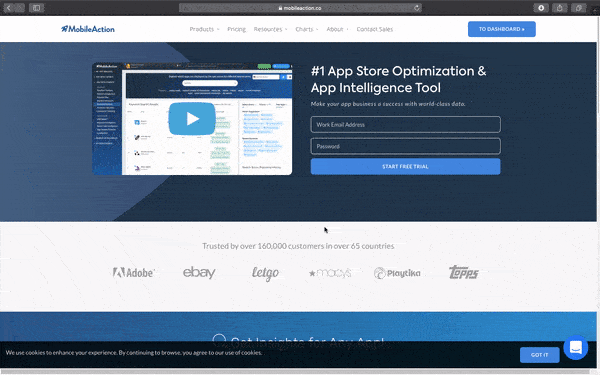Go back with the browser back arrow
Image resolution: width=600 pixels, height=375 pixels.
[8, 8]
